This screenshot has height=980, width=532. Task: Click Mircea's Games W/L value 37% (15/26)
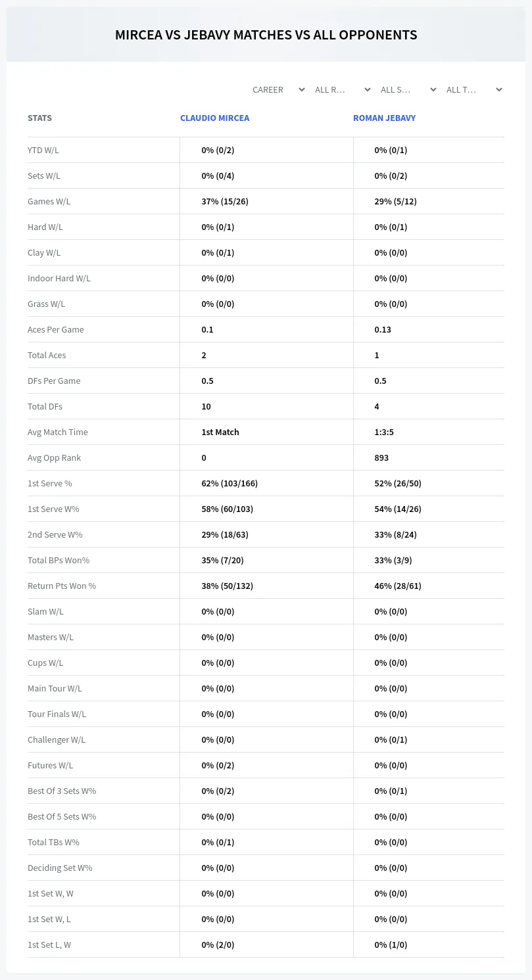click(x=225, y=201)
